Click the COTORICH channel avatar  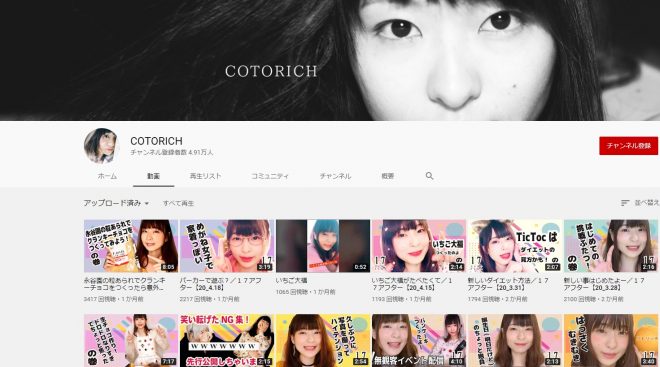(x=101, y=146)
